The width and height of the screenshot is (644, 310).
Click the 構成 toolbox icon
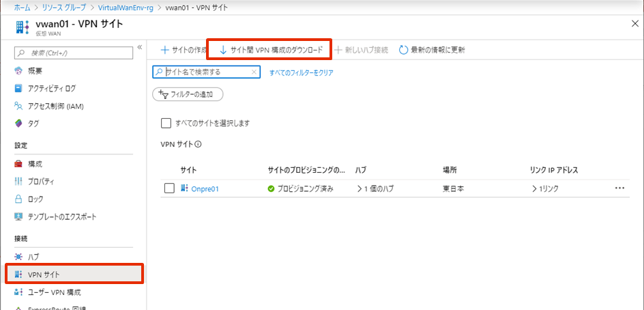coord(18,165)
